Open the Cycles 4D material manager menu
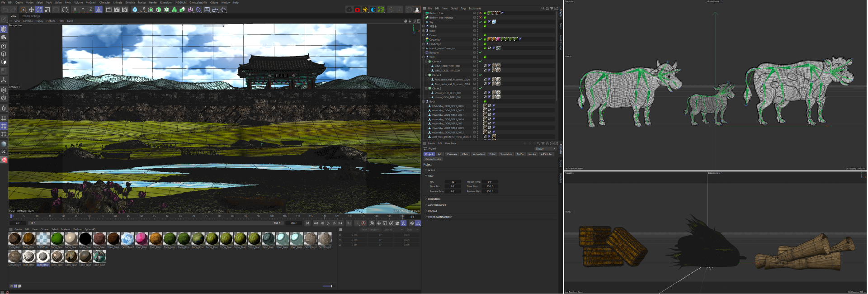The height and width of the screenshot is (294, 868). click(x=90, y=229)
